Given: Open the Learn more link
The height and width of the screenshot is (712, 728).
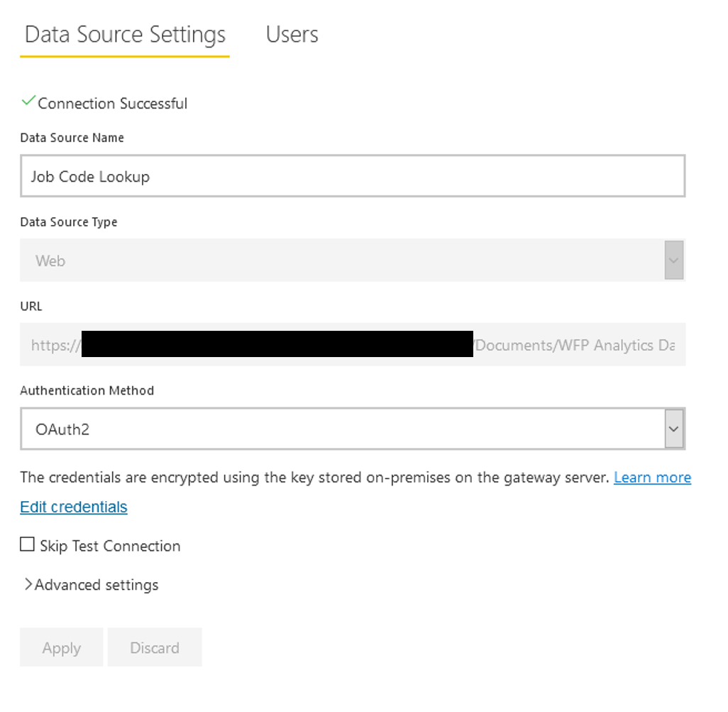Looking at the screenshot, I should click(x=652, y=478).
